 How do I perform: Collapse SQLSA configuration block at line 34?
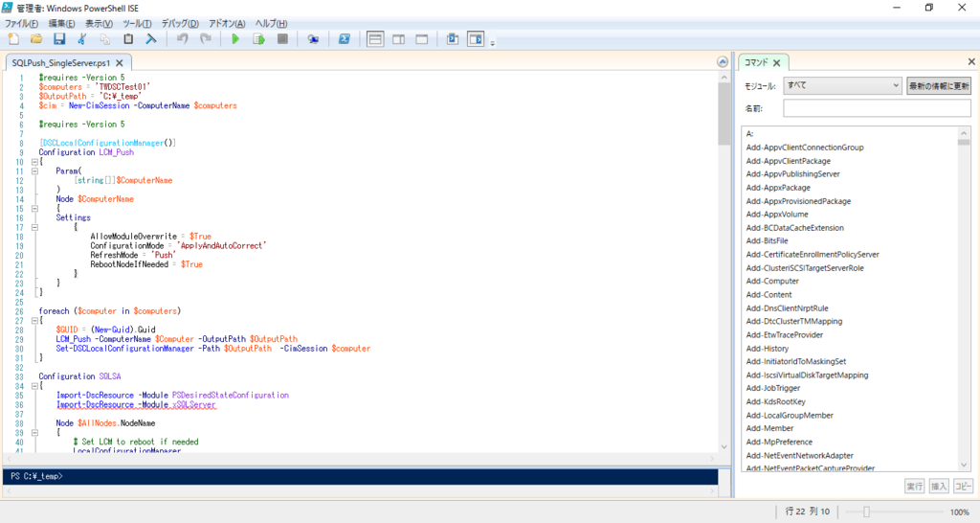[35, 386]
